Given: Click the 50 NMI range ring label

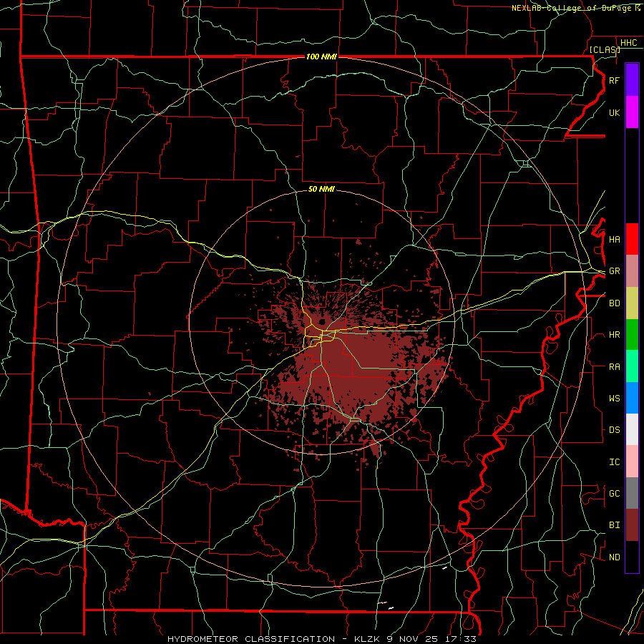Looking at the screenshot, I should [x=321, y=189].
